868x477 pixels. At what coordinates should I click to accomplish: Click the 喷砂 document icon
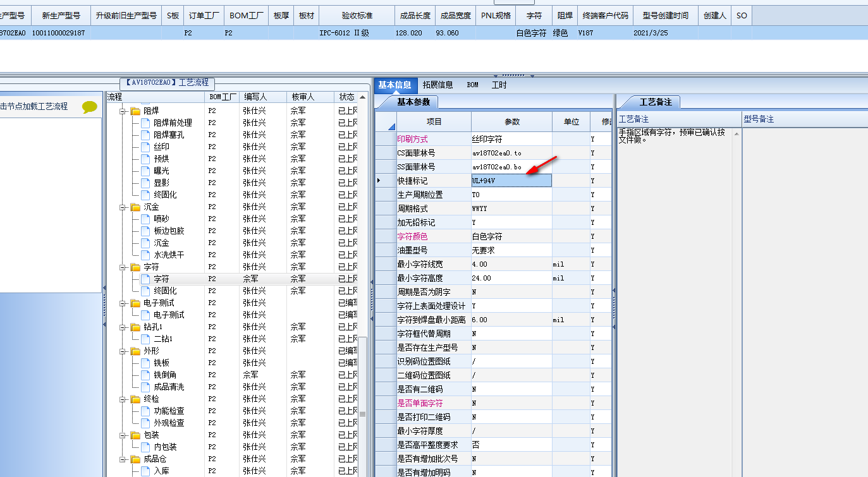(x=146, y=219)
